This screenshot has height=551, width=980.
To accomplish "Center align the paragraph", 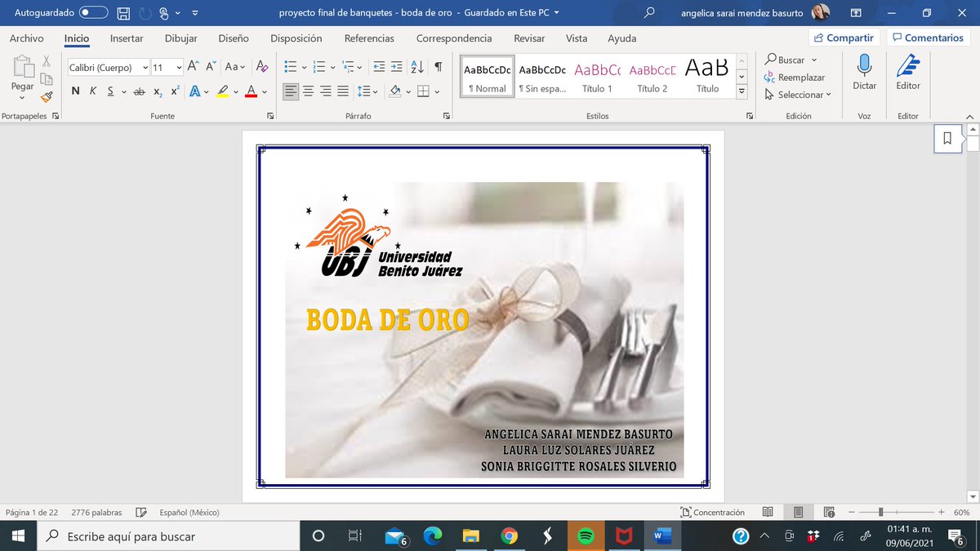I will pyautogui.click(x=309, y=91).
